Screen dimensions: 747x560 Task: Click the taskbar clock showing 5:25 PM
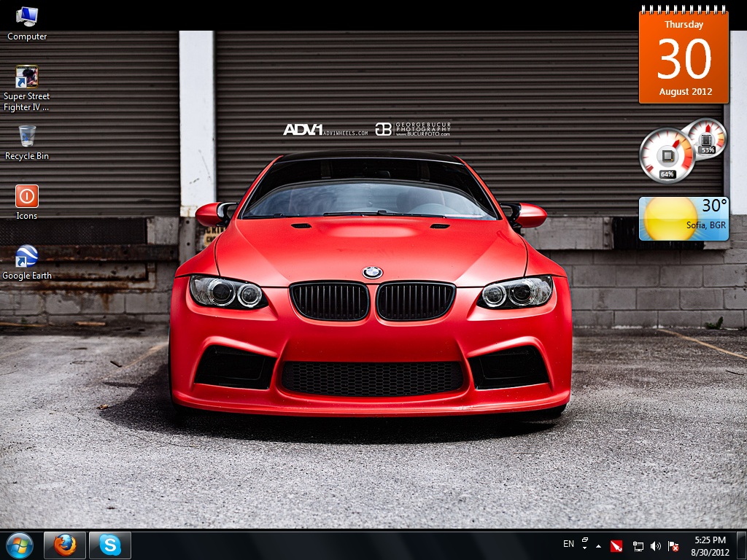[x=710, y=545]
